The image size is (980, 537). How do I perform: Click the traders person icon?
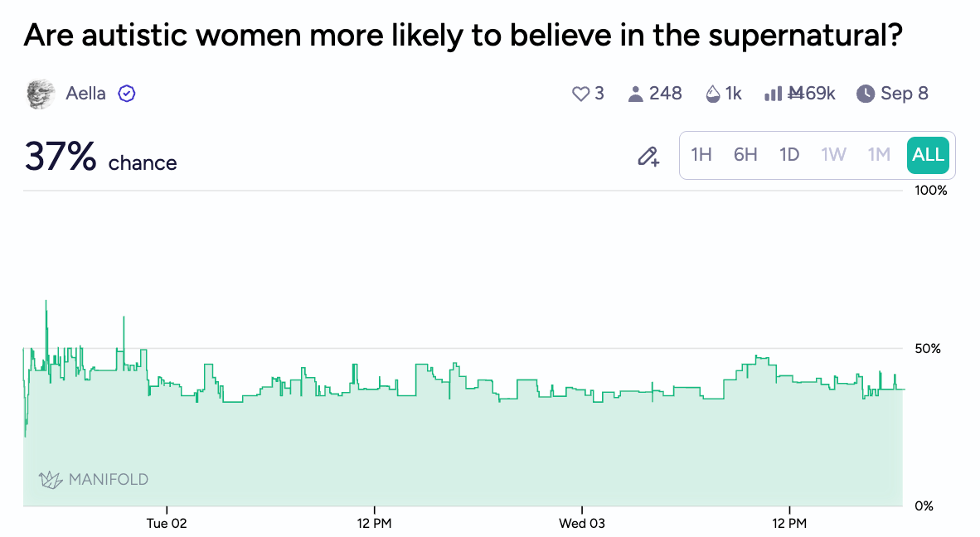coord(636,94)
